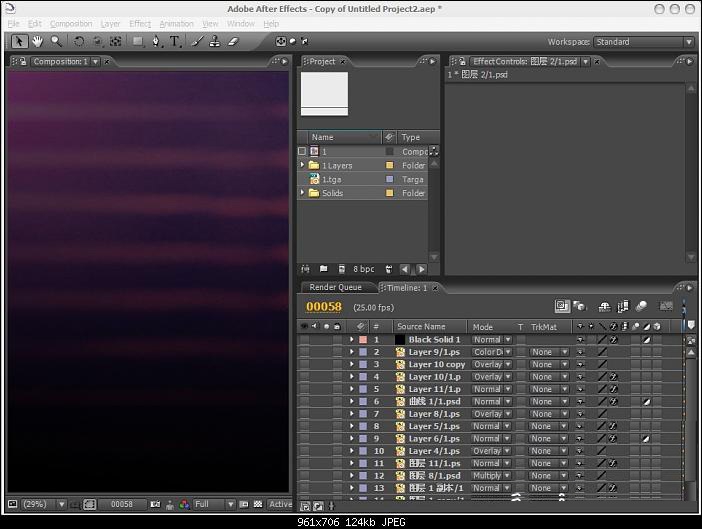Open the Effect menu
Viewport: 702px width, 529px height.
coord(140,24)
